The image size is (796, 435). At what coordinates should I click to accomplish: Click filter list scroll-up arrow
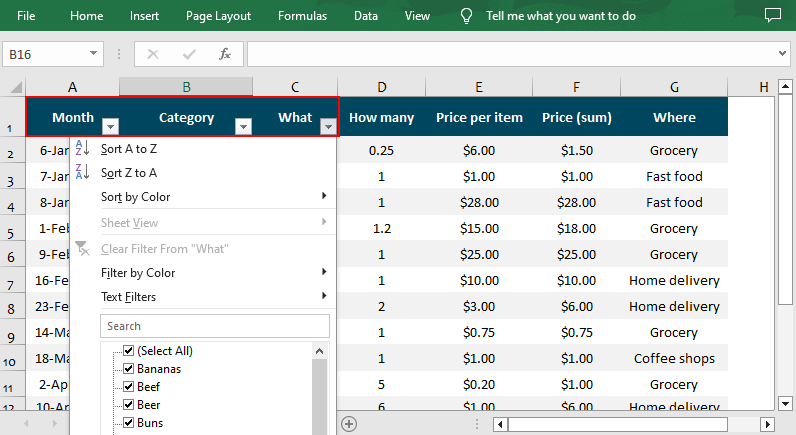tap(319, 351)
